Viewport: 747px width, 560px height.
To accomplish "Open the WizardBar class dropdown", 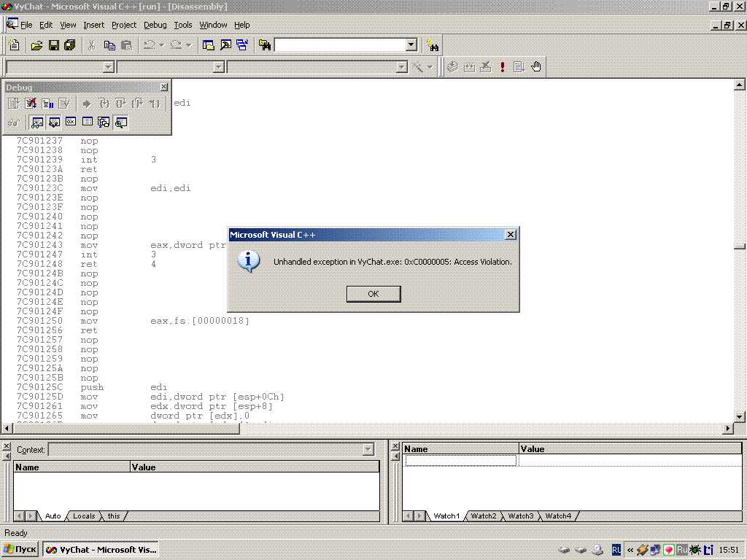I will [x=109, y=67].
